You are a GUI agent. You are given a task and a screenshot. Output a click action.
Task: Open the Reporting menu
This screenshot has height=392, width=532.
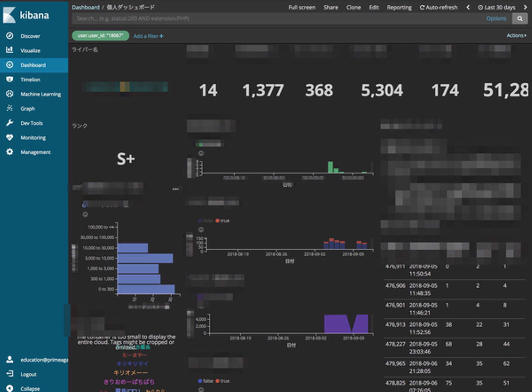399,7
